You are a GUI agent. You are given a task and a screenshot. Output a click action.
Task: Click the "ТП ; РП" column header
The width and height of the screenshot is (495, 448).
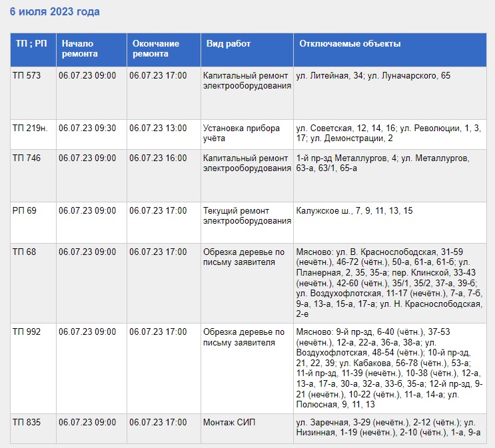(x=31, y=44)
